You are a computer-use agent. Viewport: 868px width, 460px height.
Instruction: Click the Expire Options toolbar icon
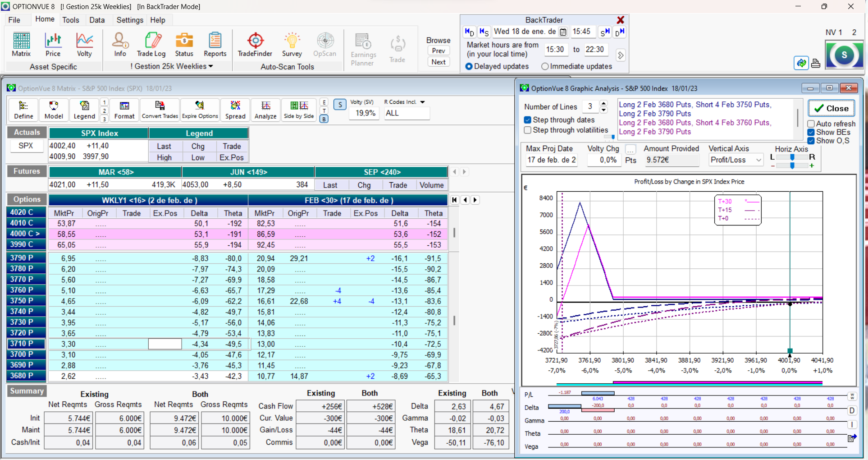click(200, 110)
